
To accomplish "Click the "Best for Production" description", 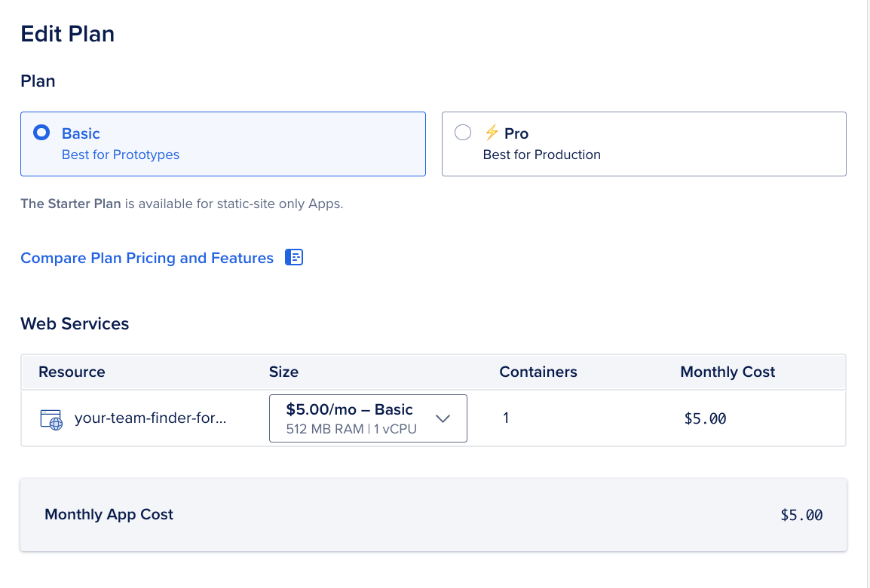I will point(541,155).
